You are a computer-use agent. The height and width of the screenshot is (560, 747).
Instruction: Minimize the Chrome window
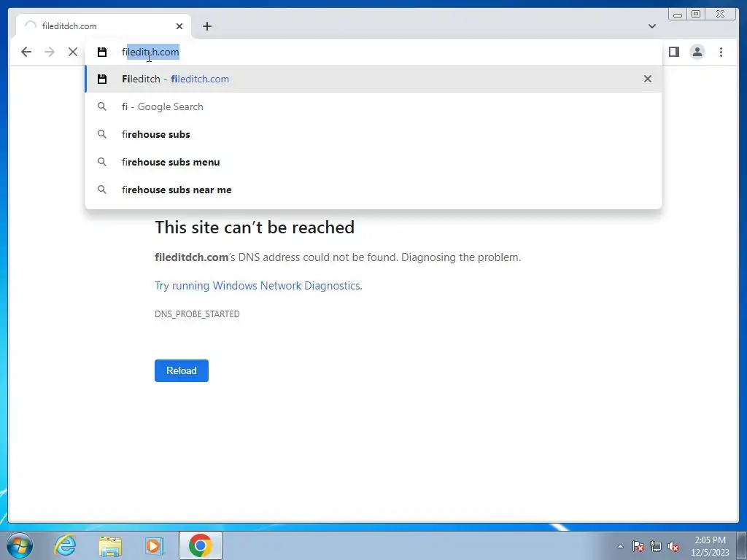pyautogui.click(x=678, y=15)
